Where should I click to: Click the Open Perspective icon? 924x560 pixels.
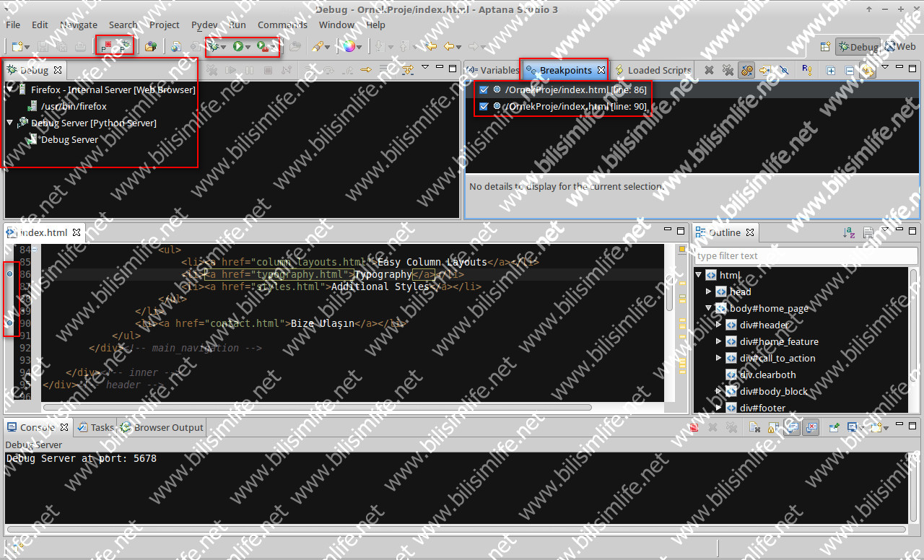tap(825, 46)
